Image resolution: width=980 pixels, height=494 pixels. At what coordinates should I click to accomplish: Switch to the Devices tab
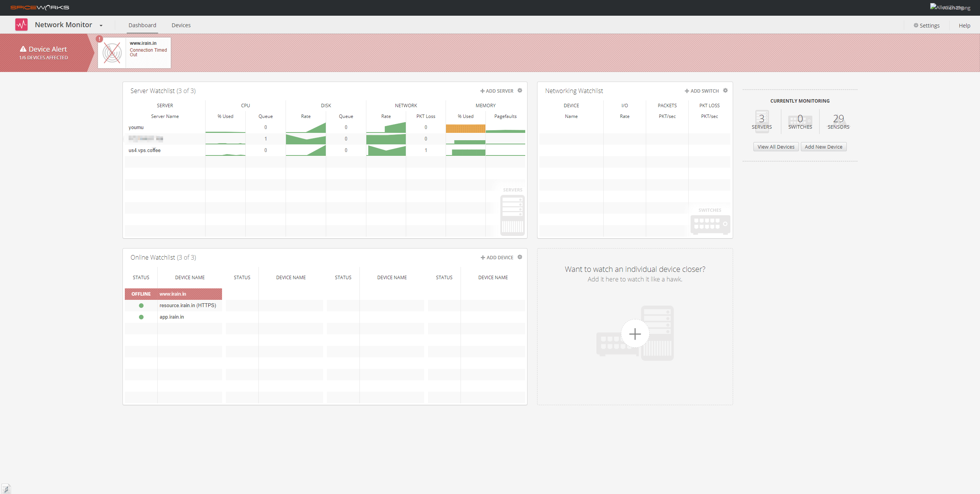point(181,25)
